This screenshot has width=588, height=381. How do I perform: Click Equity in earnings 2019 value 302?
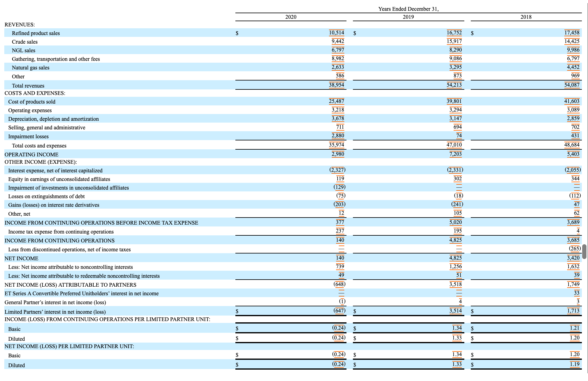[457, 179]
